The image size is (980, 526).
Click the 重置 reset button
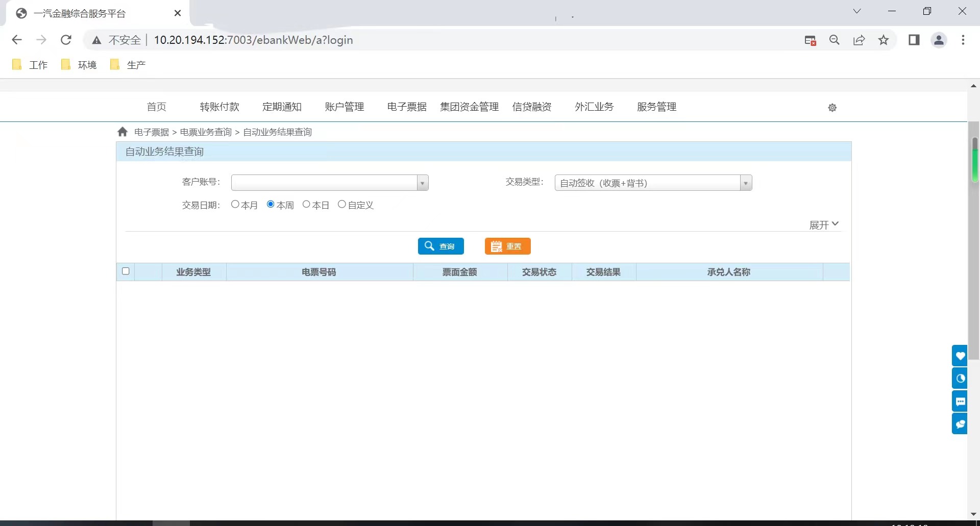(x=508, y=246)
